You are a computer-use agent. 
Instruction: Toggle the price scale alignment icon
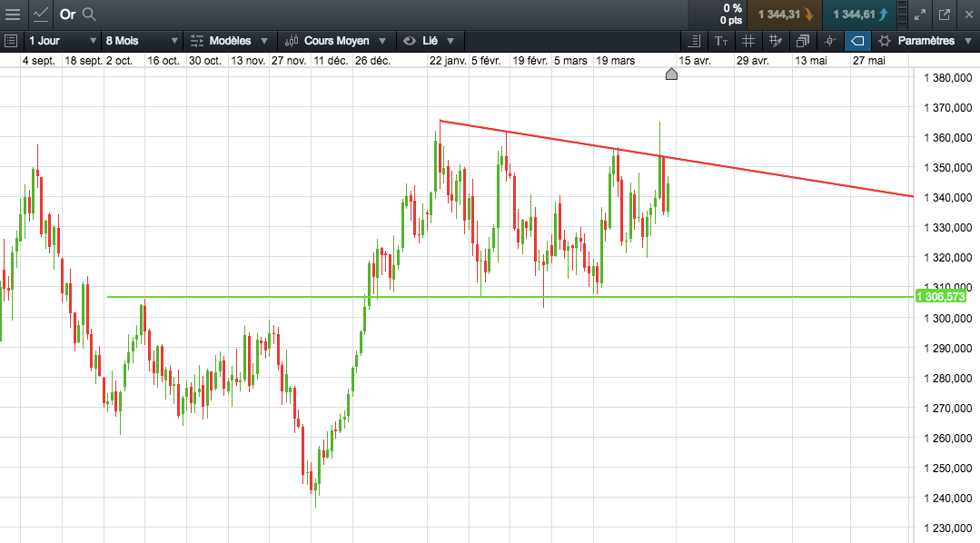point(694,41)
